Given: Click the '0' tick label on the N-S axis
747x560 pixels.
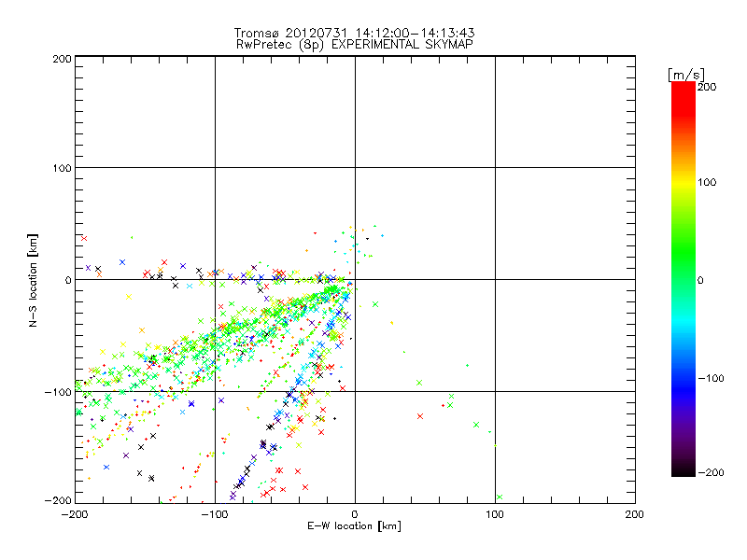Looking at the screenshot, I should click(68, 280).
